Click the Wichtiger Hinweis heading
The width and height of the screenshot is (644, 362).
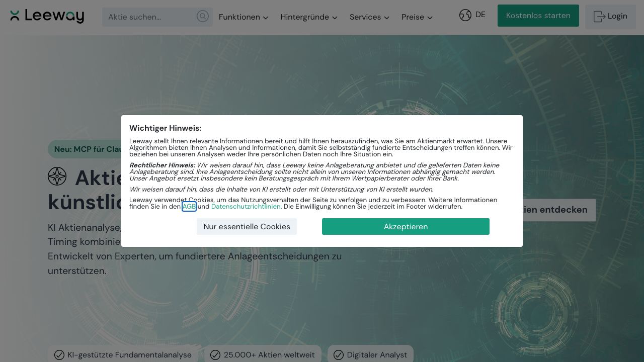[165, 128]
